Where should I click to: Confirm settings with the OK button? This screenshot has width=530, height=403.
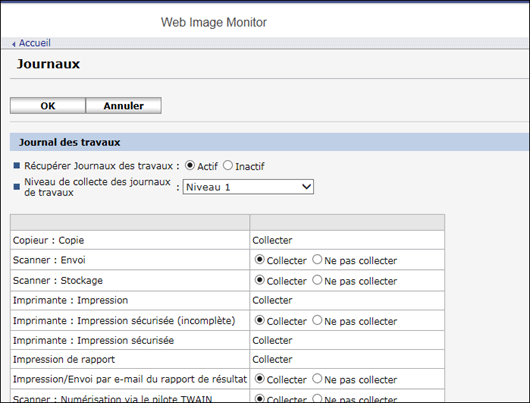(48, 106)
